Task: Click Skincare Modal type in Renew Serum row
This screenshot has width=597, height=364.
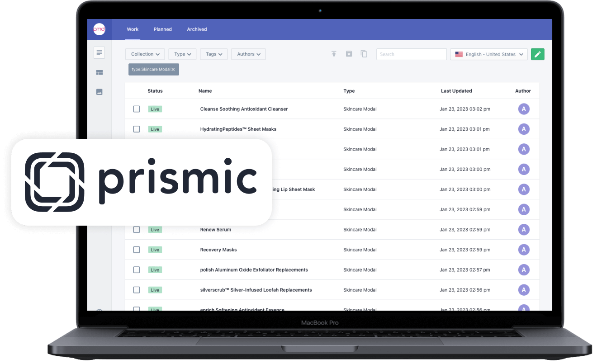Action: [x=360, y=230]
